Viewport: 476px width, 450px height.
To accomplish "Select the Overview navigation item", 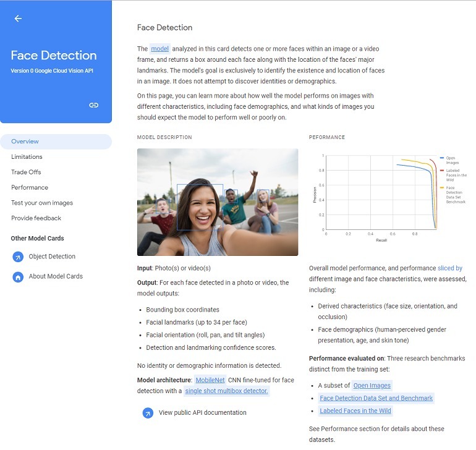I will [x=56, y=142].
